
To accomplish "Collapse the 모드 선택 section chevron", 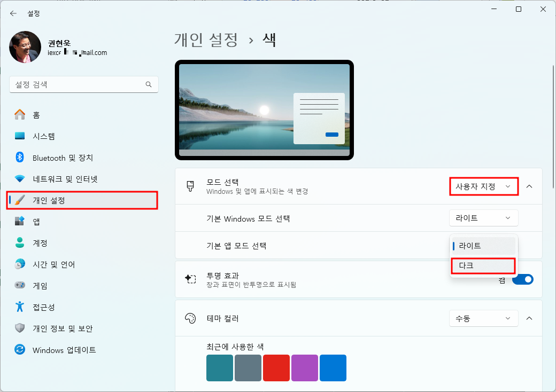I will pyautogui.click(x=529, y=186).
